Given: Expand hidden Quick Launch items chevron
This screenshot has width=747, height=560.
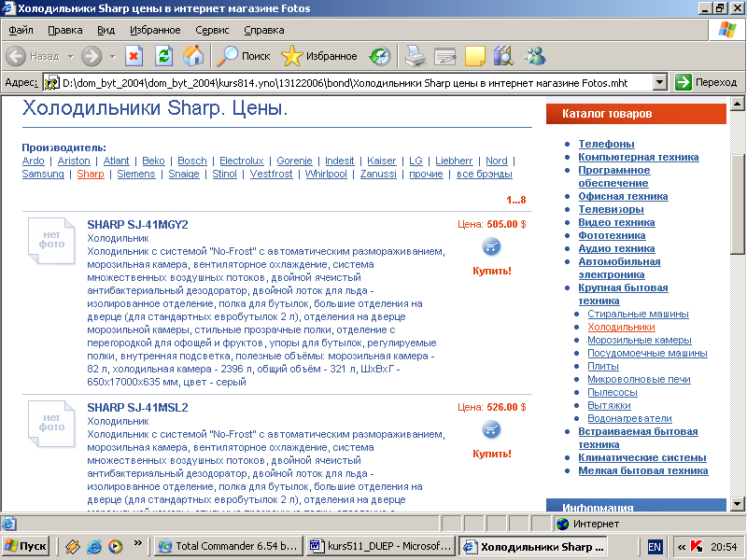Looking at the screenshot, I should (x=140, y=542).
